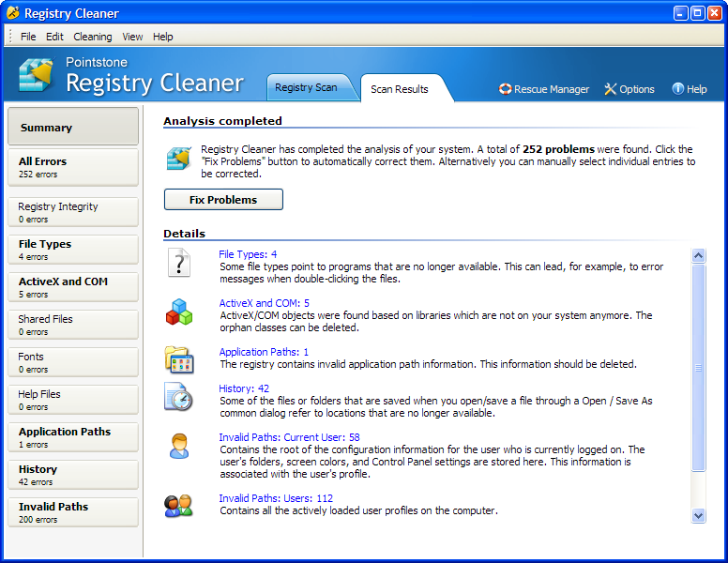Click the details scrollbar up arrow
The width and height of the screenshot is (728, 563).
[698, 255]
